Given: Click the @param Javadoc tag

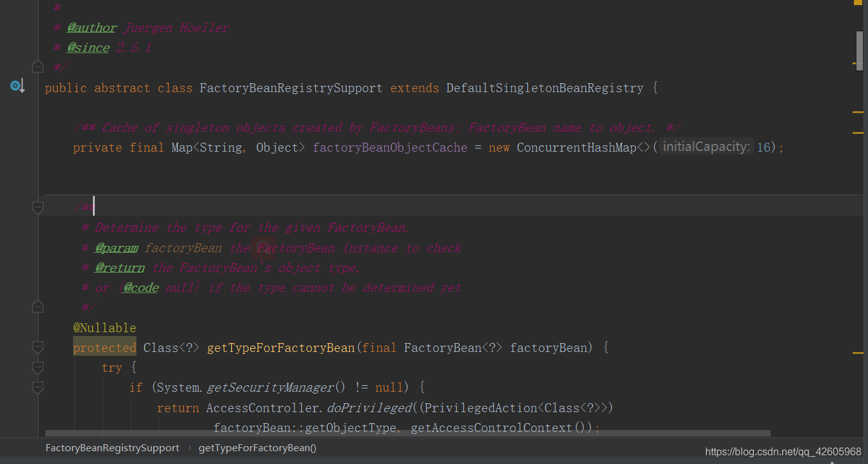Looking at the screenshot, I should (116, 248).
